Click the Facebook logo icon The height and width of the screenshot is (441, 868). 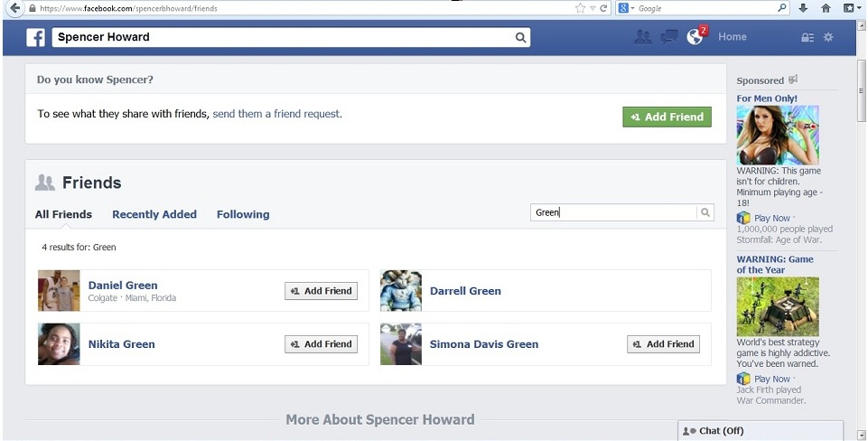coord(36,37)
